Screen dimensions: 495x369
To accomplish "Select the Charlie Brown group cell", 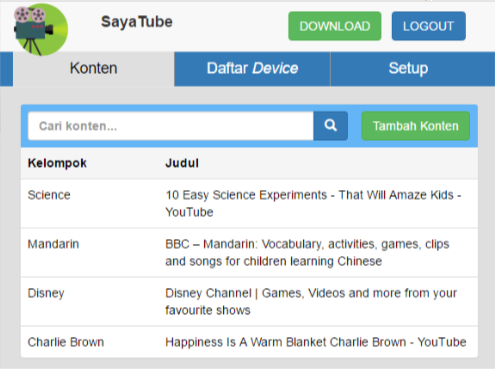I will [66, 342].
